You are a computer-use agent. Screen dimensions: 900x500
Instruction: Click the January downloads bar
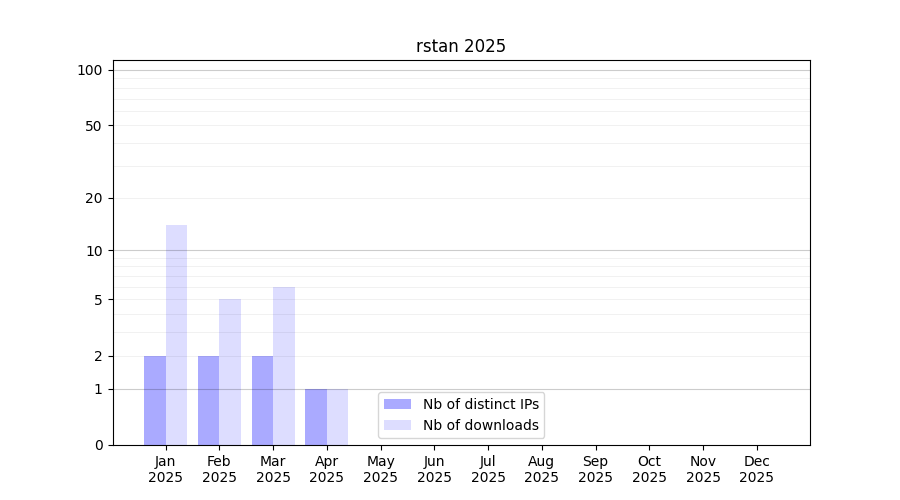(177, 335)
